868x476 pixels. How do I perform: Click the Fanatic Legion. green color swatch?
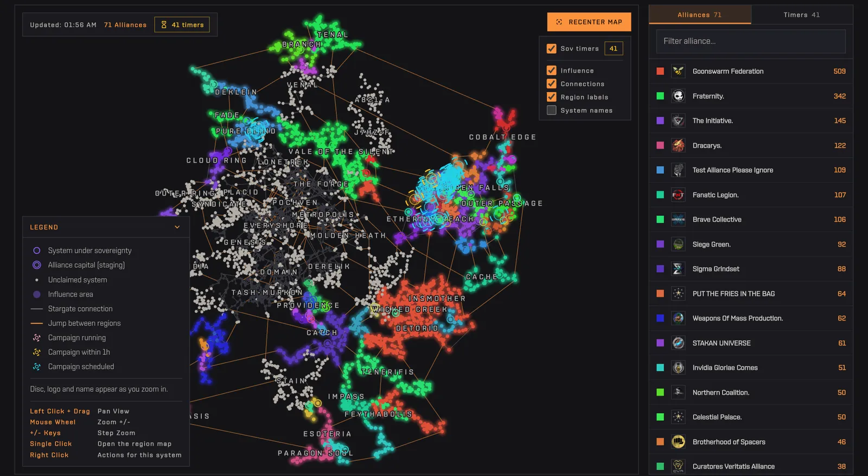pyautogui.click(x=660, y=195)
